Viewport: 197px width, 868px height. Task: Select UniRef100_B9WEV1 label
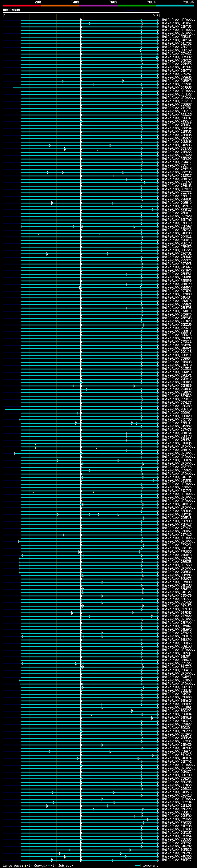point(176,375)
